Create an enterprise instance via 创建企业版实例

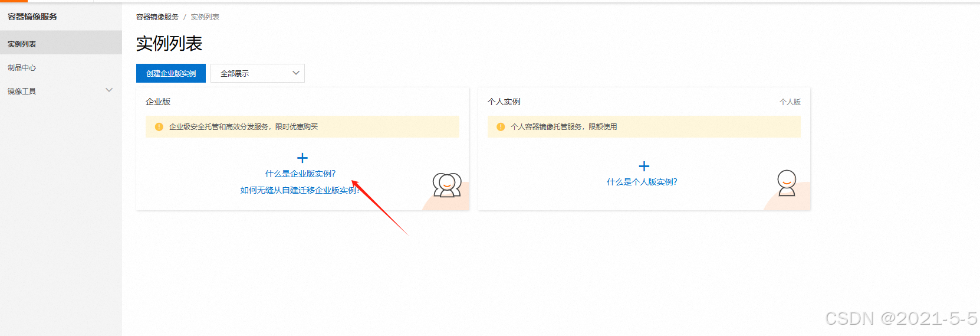click(x=171, y=73)
